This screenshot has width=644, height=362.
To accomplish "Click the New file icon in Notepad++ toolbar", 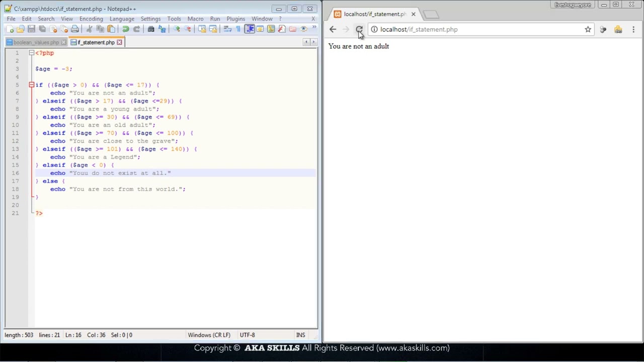I will (10, 29).
